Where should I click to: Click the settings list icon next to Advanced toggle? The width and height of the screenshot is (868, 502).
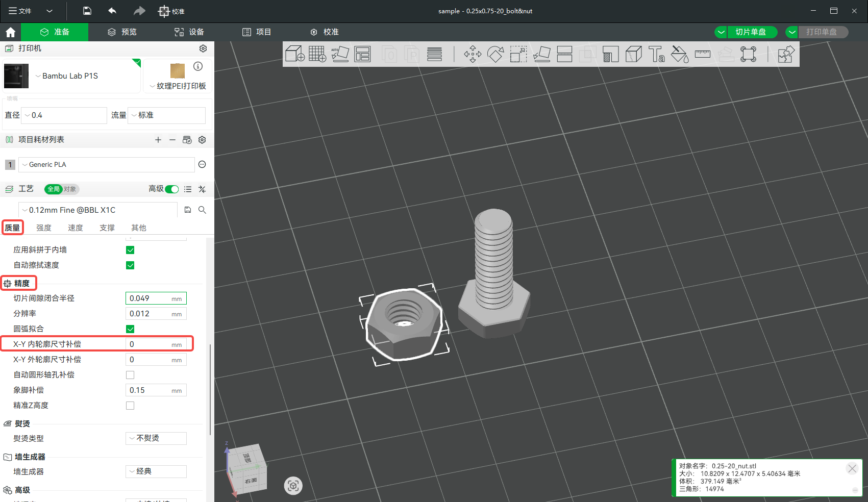[188, 189]
